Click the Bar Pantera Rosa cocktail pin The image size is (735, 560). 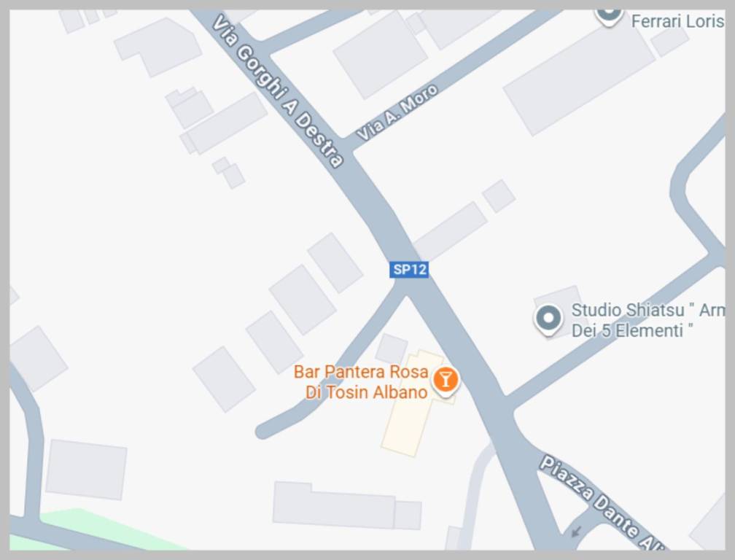446,380
